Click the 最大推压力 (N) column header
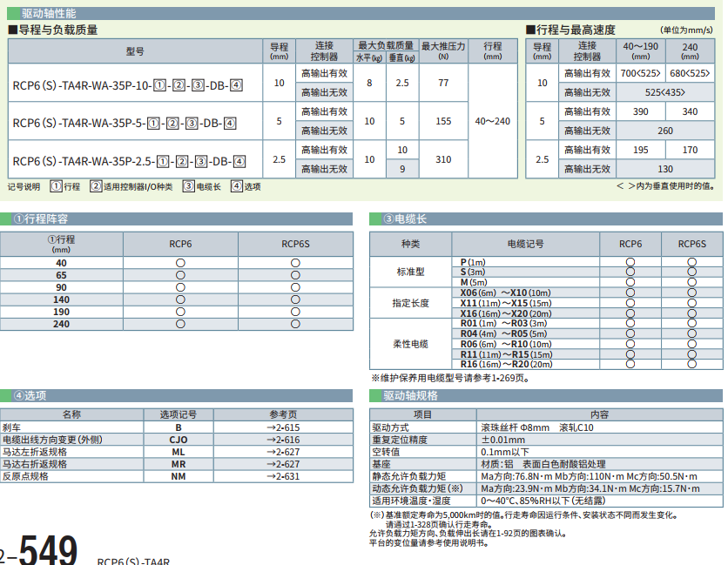The width and height of the screenshot is (728, 565). coord(443,51)
